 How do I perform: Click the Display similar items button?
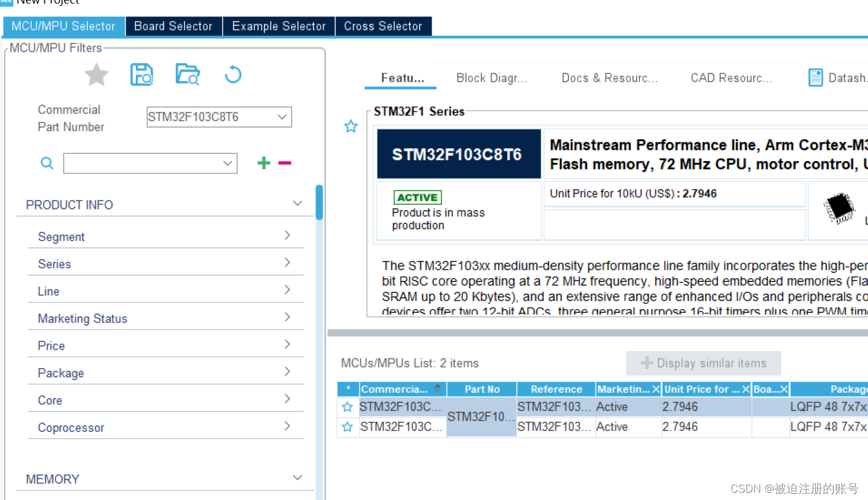point(703,363)
